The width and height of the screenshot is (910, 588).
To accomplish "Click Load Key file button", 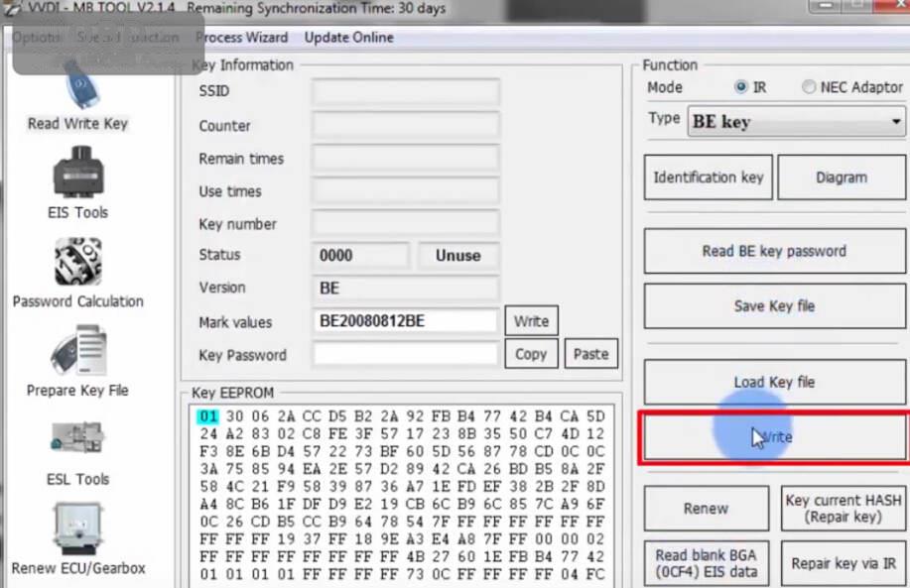I will click(x=775, y=382).
